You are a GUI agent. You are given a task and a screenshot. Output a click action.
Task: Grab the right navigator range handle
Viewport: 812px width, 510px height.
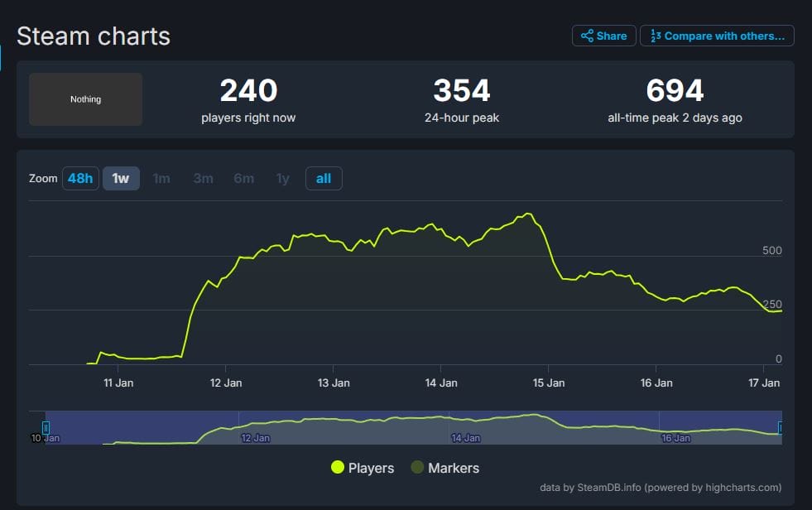781,428
